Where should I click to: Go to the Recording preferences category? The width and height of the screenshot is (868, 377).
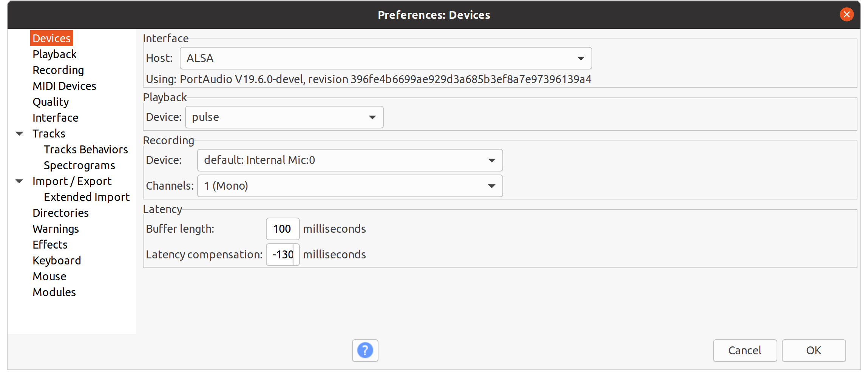58,70
